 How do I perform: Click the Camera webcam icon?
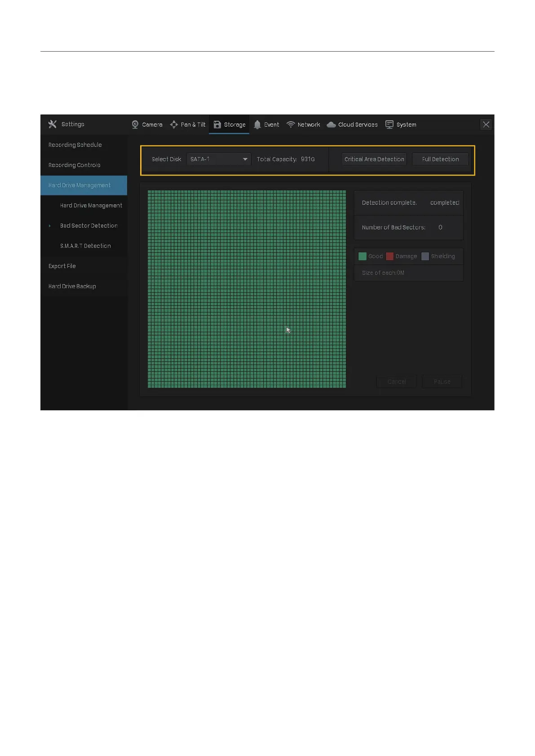(135, 124)
